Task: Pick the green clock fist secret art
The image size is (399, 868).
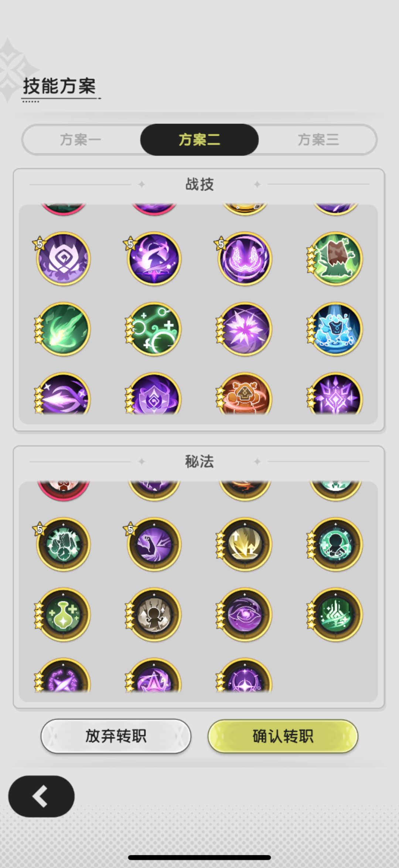Action: coord(63,544)
